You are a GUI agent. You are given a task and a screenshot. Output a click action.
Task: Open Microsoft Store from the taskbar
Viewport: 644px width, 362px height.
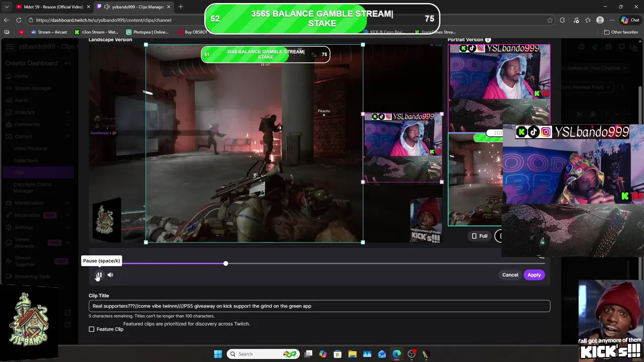tap(338, 354)
